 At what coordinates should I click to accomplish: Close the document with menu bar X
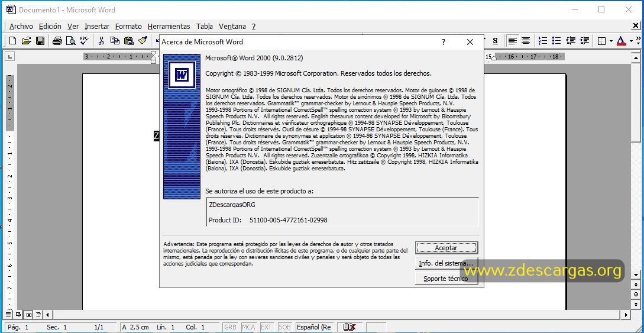coord(636,26)
